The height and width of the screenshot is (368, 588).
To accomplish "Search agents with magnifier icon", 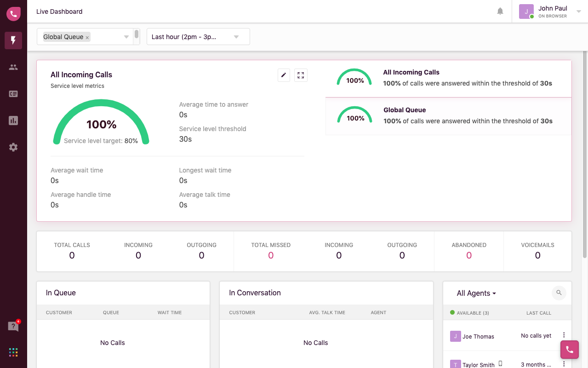I will pos(559,293).
